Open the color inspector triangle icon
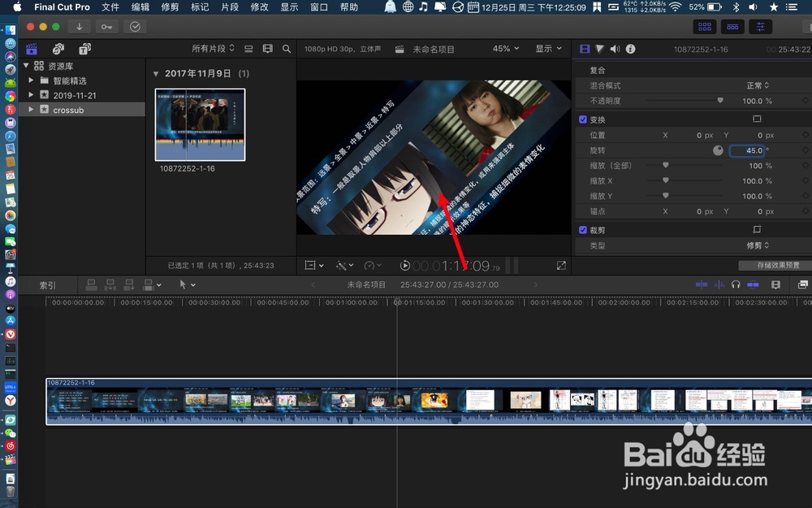This screenshot has height=508, width=812. [x=600, y=49]
